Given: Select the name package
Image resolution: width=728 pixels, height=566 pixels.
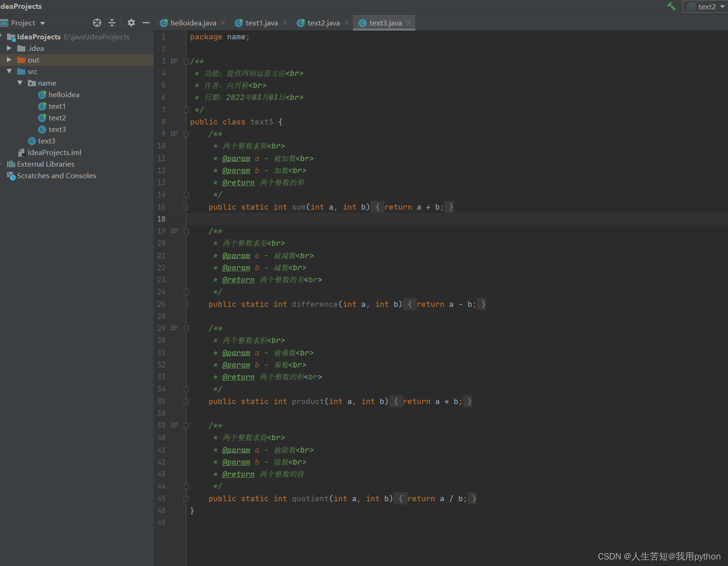Looking at the screenshot, I should (x=42, y=83).
